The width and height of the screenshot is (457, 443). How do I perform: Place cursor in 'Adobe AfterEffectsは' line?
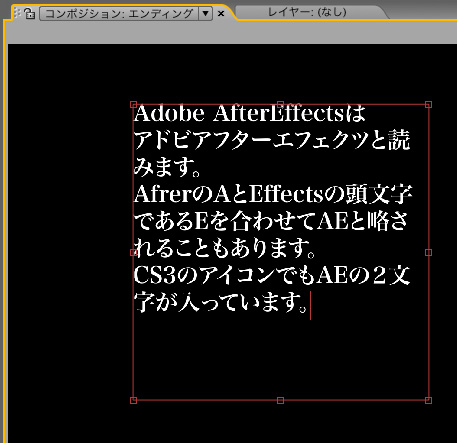click(x=249, y=113)
